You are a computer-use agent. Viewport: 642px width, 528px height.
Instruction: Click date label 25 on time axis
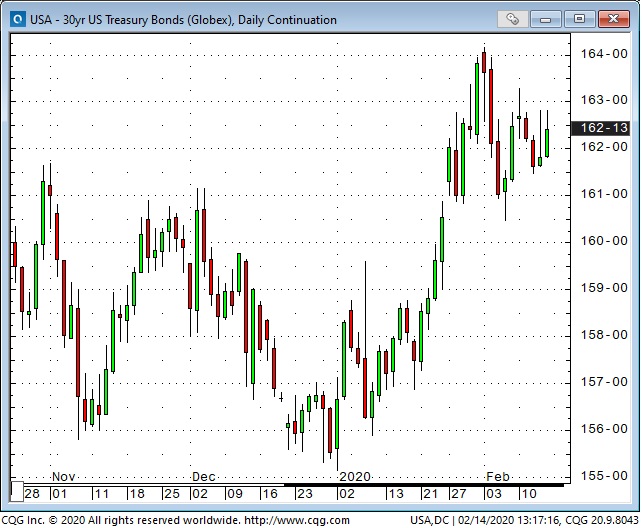[x=172, y=494]
